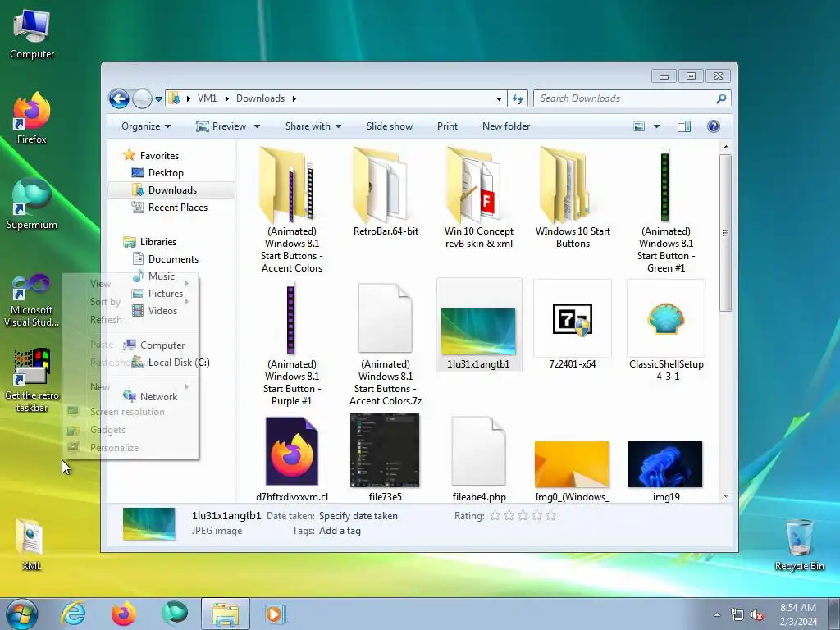Select the d7hftxdivxxvm Firefox file

(x=291, y=459)
